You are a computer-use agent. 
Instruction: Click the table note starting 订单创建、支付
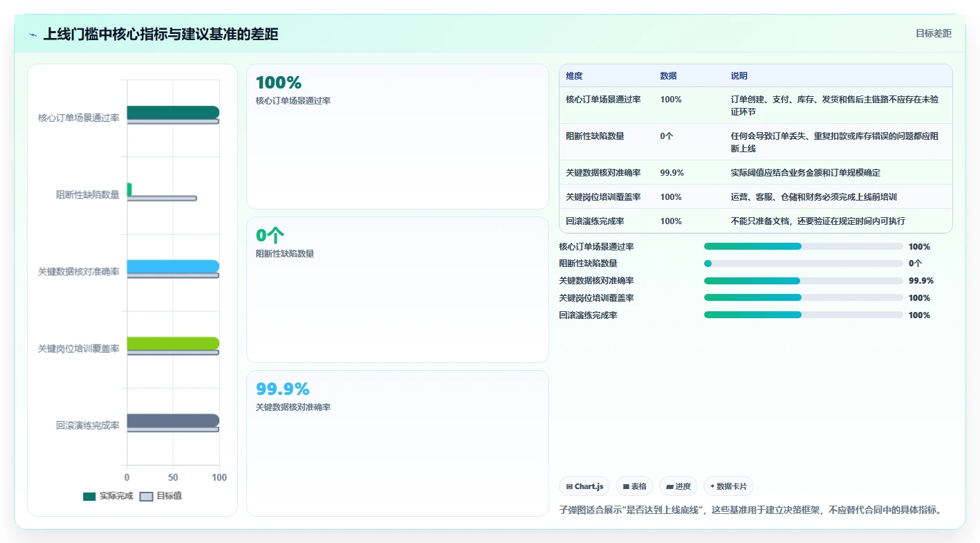pos(835,105)
